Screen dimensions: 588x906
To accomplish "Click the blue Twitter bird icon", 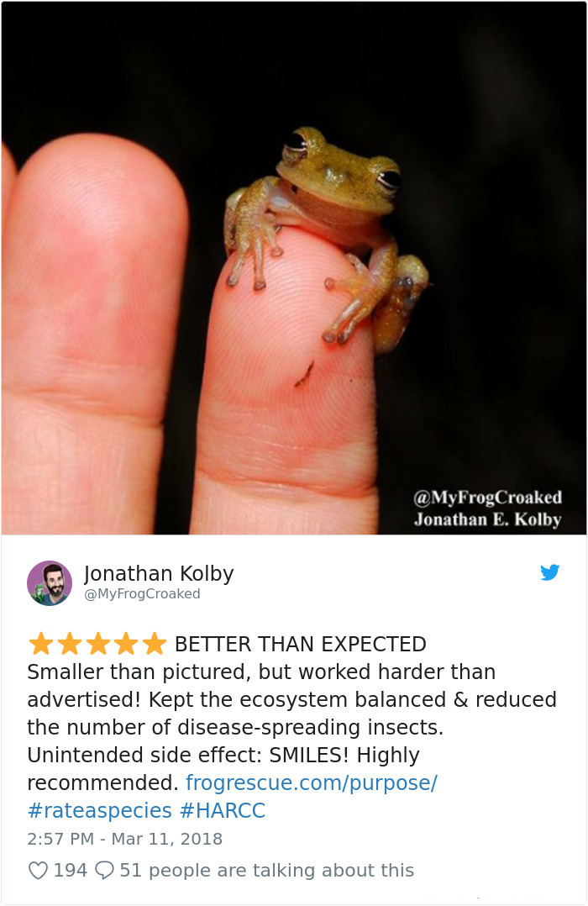I will tap(550, 572).
